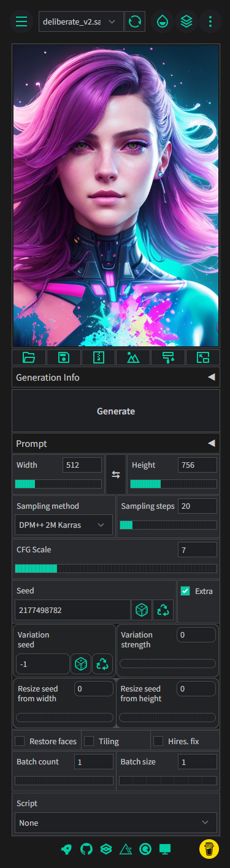Adjust the Variation strength slider
Image resolution: width=230 pixels, height=868 pixels.
click(167, 663)
